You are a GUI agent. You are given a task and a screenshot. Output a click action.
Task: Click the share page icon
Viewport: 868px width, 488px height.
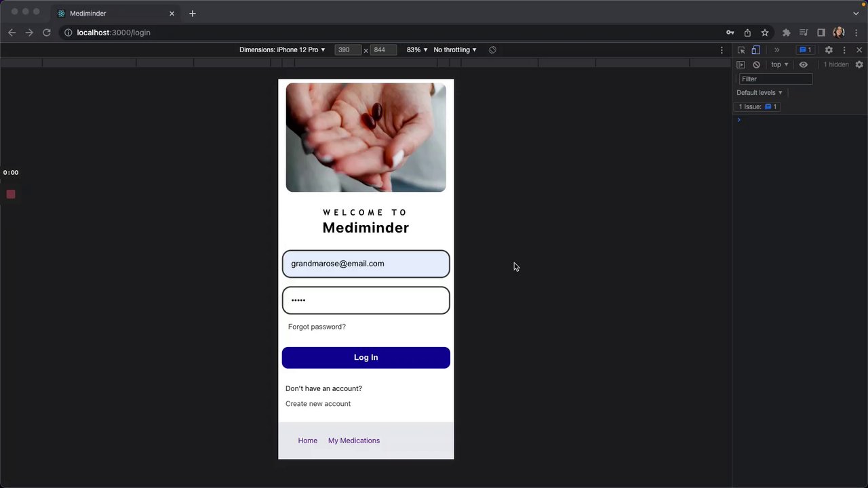coord(747,33)
